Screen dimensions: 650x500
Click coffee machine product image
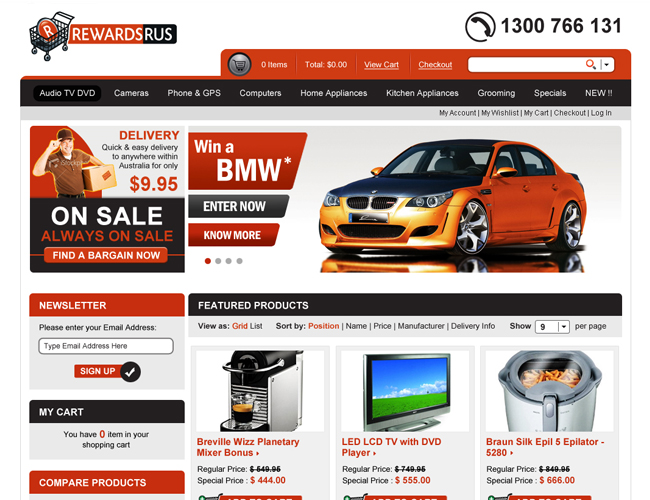point(260,391)
